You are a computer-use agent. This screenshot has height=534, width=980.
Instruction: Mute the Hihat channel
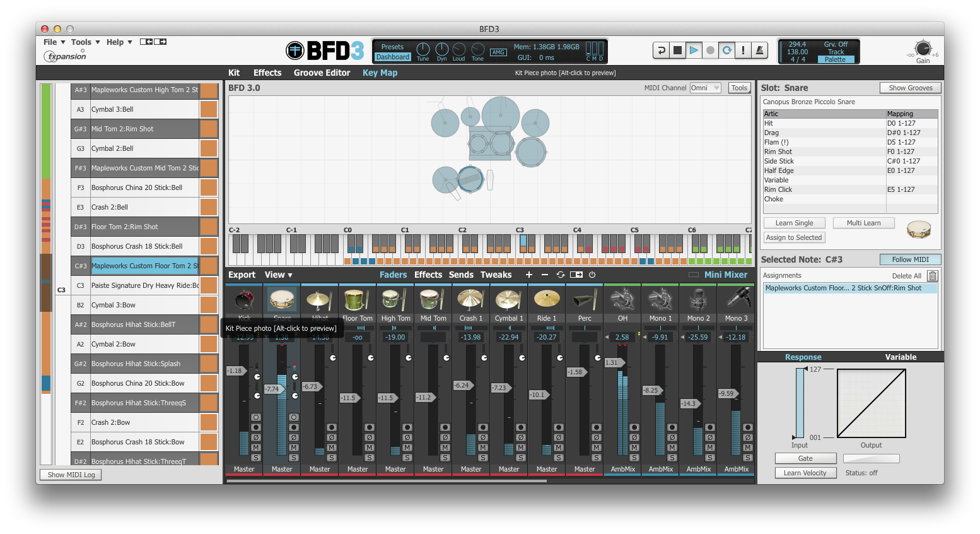coord(332,448)
